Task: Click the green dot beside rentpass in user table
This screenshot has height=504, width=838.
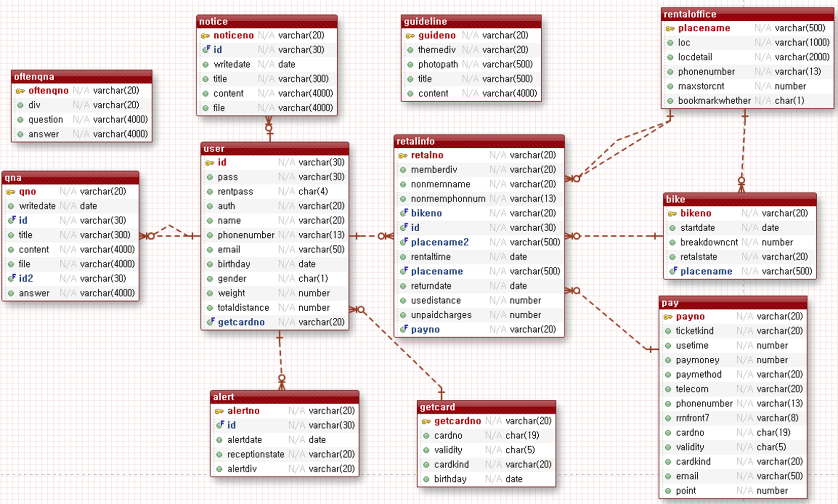Action: click(210, 192)
